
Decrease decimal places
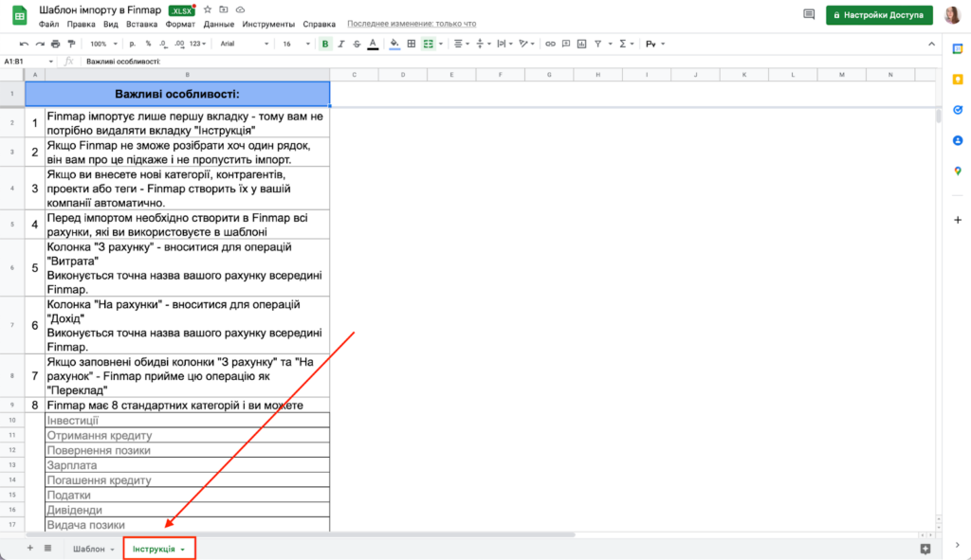pyautogui.click(x=163, y=44)
